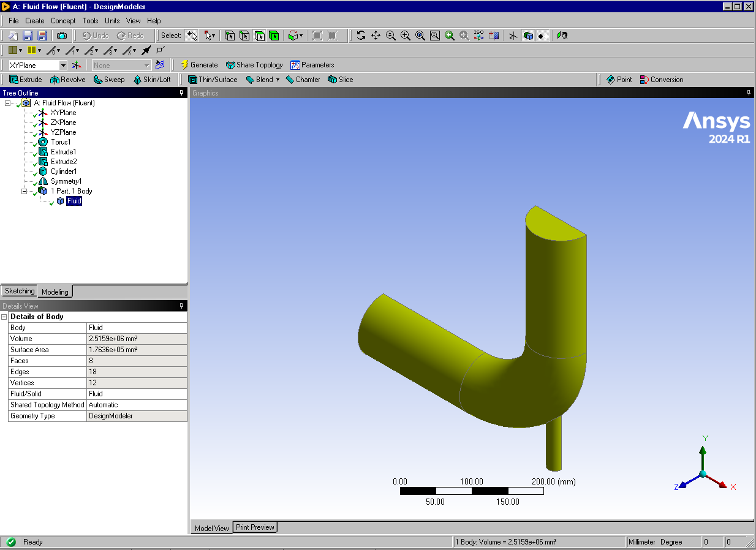Collapse the 1 Part, 1 Body node
This screenshot has width=756, height=550.
tap(25, 191)
